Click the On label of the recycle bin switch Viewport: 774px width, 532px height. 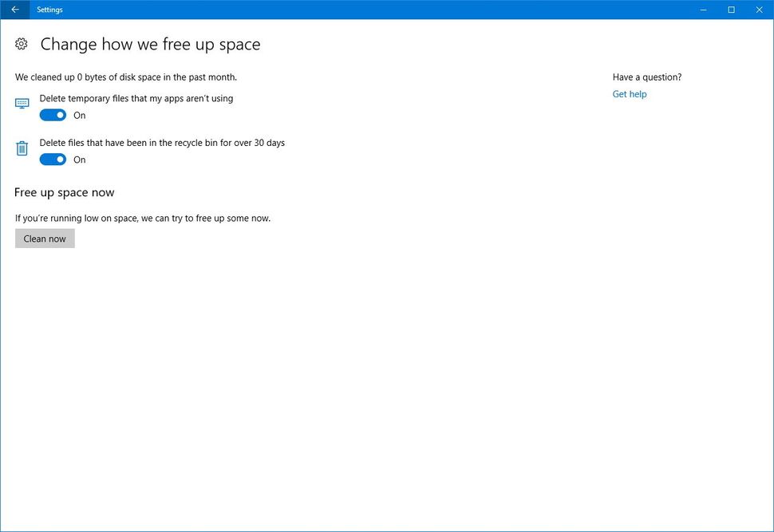[x=79, y=160]
